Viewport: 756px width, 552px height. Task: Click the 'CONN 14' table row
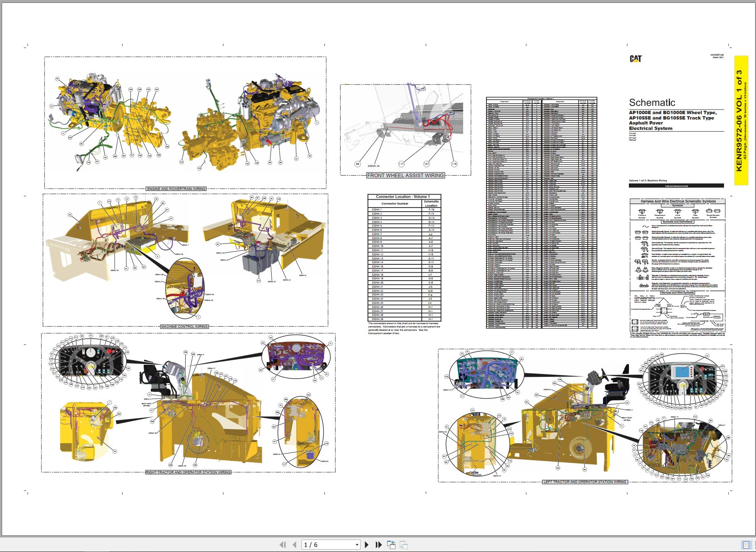click(x=404, y=262)
